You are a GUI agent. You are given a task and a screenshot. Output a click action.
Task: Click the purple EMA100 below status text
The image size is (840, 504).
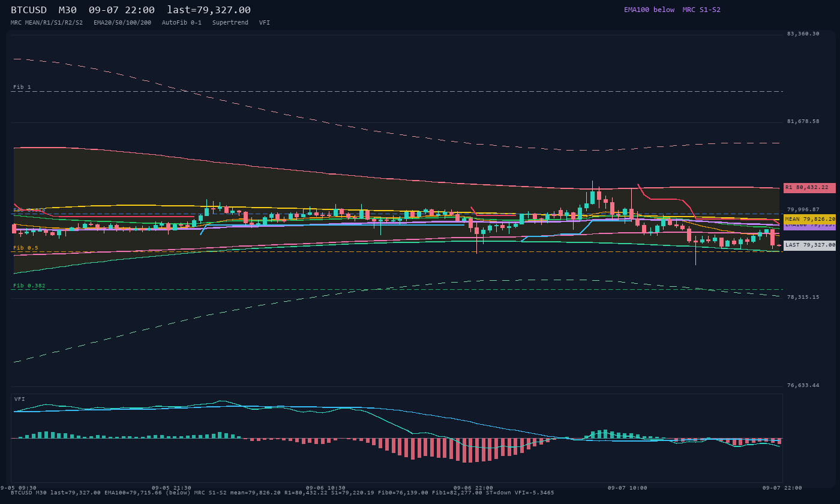click(649, 10)
